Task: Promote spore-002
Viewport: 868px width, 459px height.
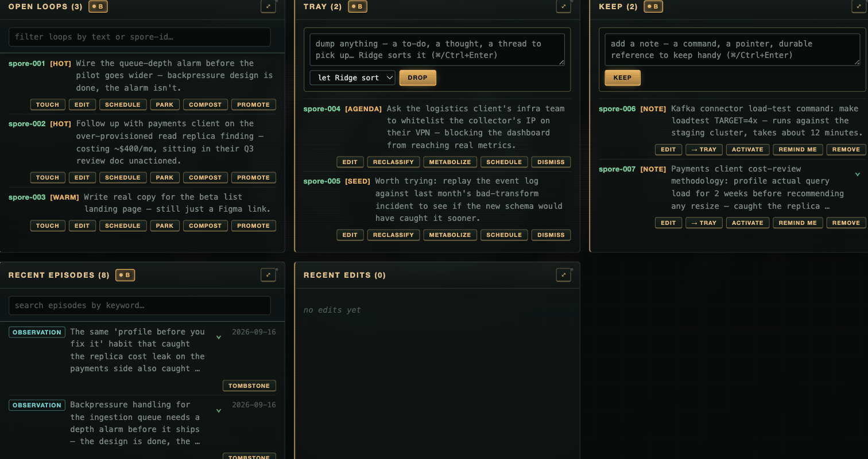Action: click(254, 177)
